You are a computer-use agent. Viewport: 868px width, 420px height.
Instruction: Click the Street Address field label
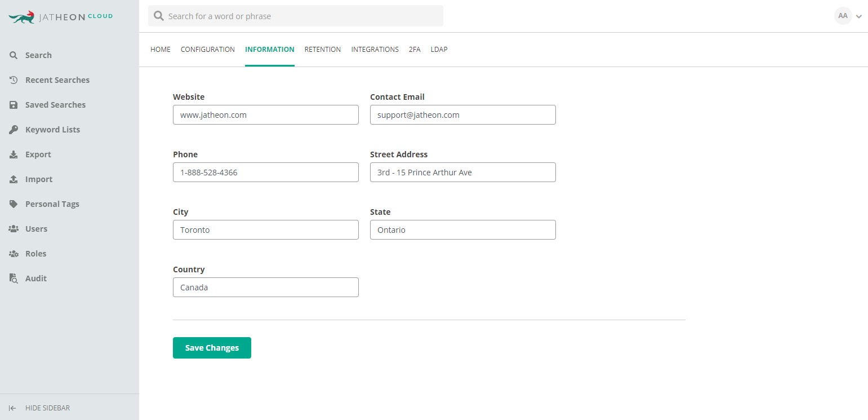click(399, 154)
